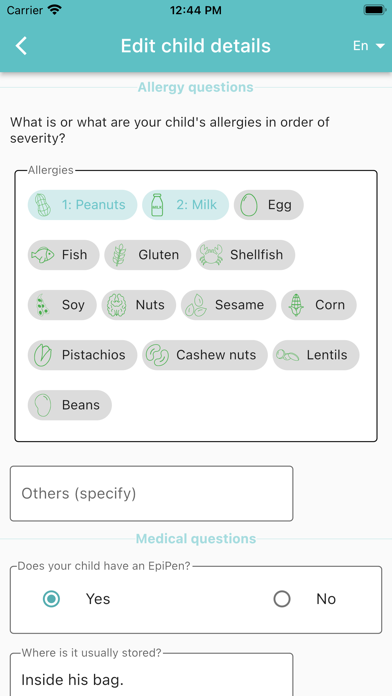Screen dimensions: 392x696
Task: Select the Cashew nuts chip
Action: coord(205,355)
